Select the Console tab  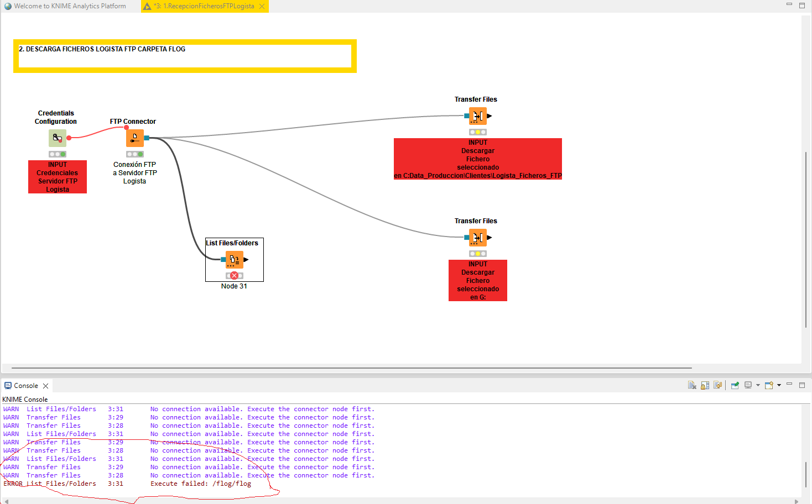click(x=26, y=386)
